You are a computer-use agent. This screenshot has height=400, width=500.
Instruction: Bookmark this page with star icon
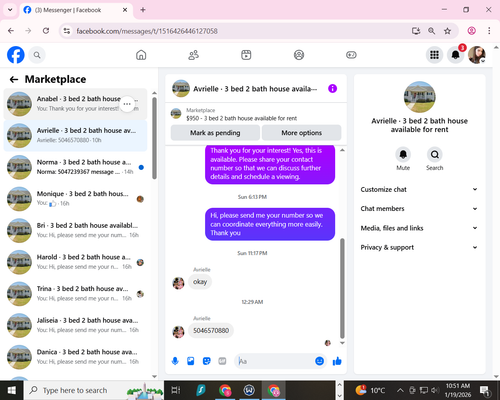coord(447,31)
